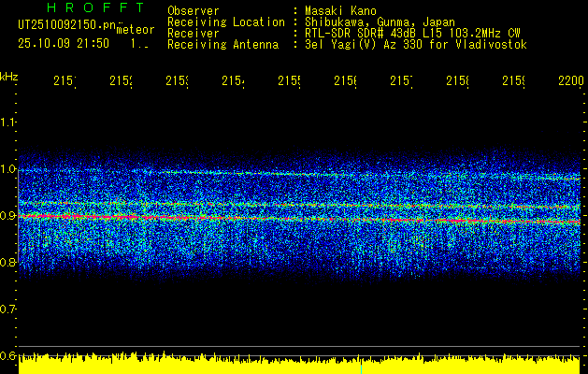Viewport: 588px width, 374px height.
Task: Click the Receiving Location label
Action: coord(226,22)
